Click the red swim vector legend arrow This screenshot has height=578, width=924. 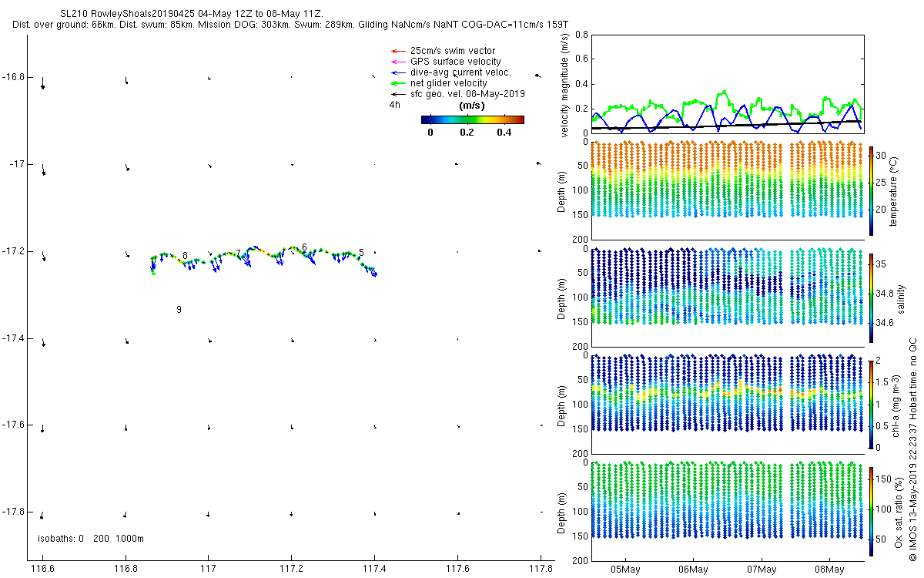(398, 51)
